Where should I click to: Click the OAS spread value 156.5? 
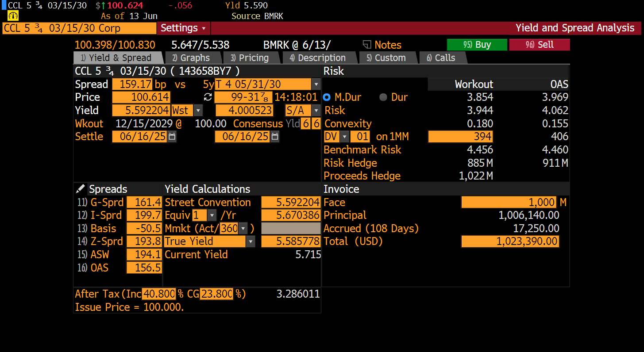(x=144, y=268)
